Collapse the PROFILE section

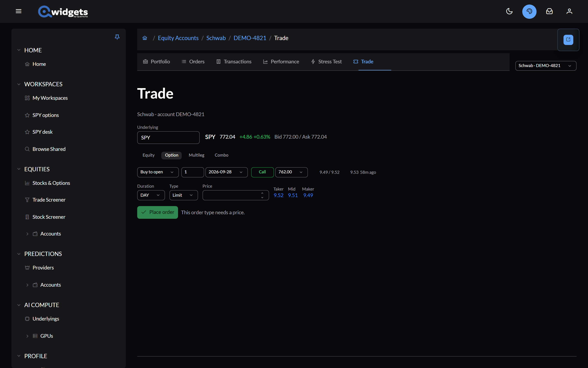(19, 356)
